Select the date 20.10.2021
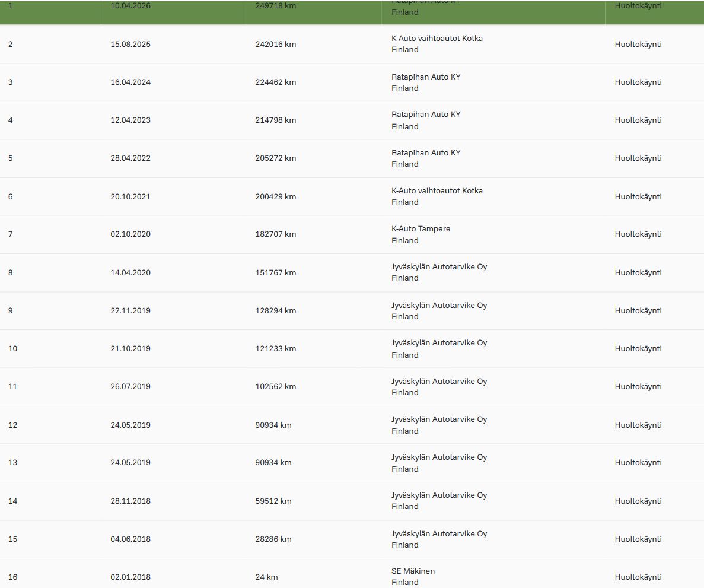Image resolution: width=704 pixels, height=588 pixels. [x=130, y=196]
